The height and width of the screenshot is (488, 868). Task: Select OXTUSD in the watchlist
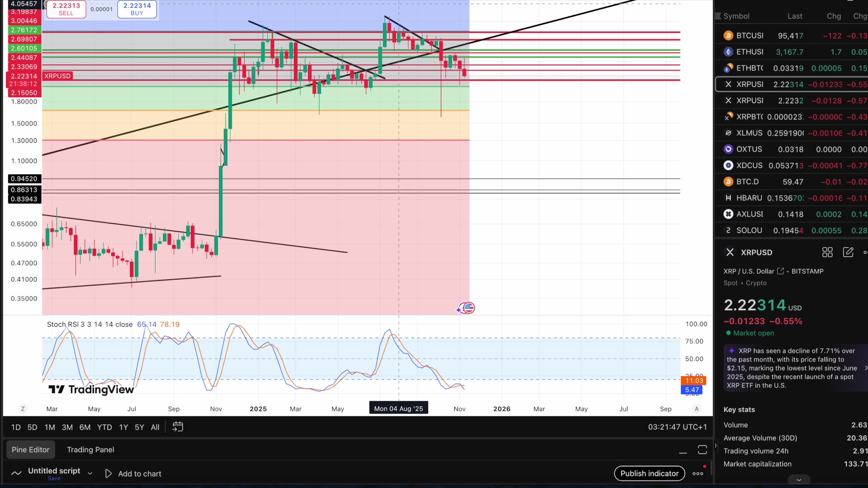tap(791, 150)
